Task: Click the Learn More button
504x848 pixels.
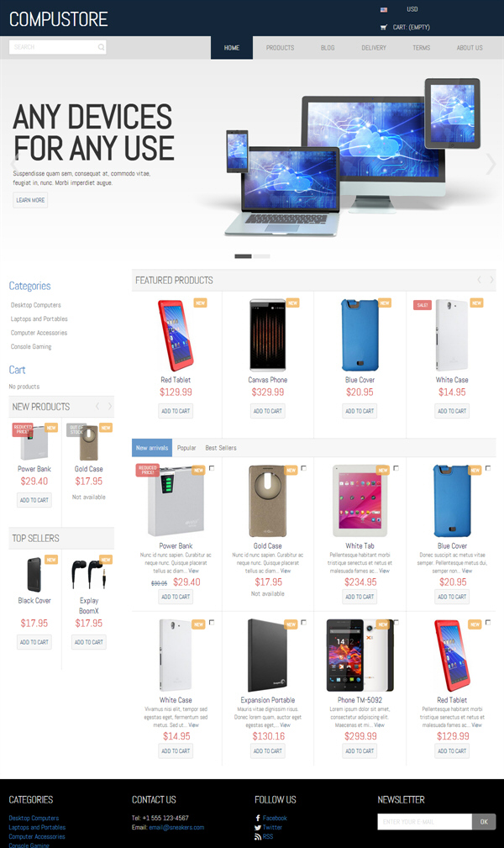Action: coord(30,200)
